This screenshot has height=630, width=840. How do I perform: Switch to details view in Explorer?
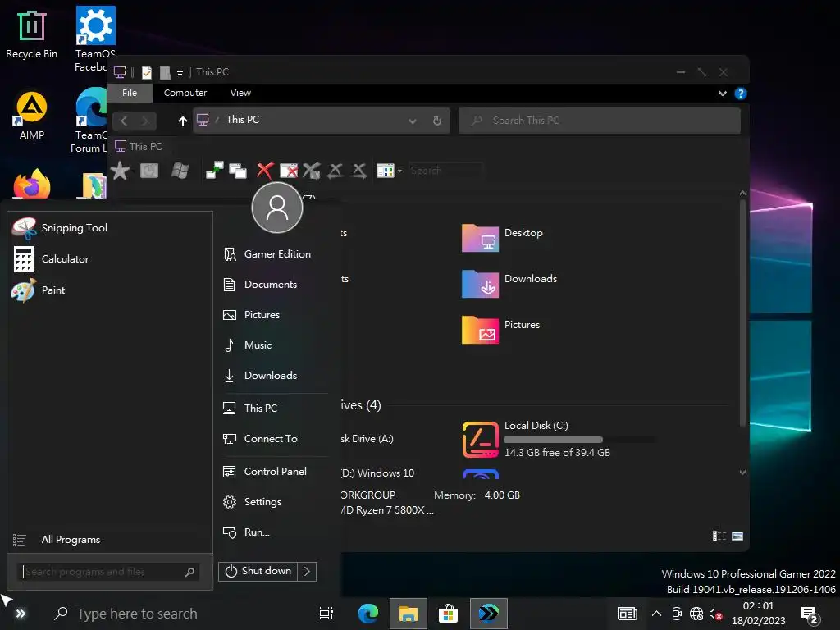719,536
